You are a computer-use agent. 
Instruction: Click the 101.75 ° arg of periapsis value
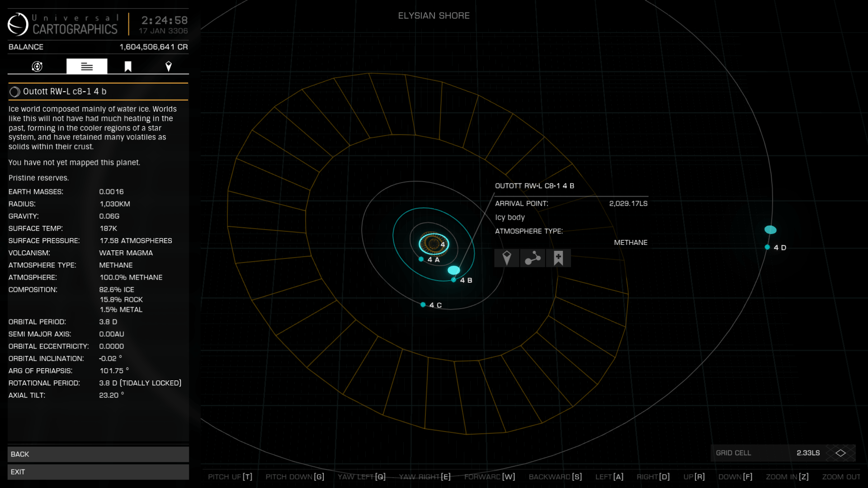coord(114,371)
